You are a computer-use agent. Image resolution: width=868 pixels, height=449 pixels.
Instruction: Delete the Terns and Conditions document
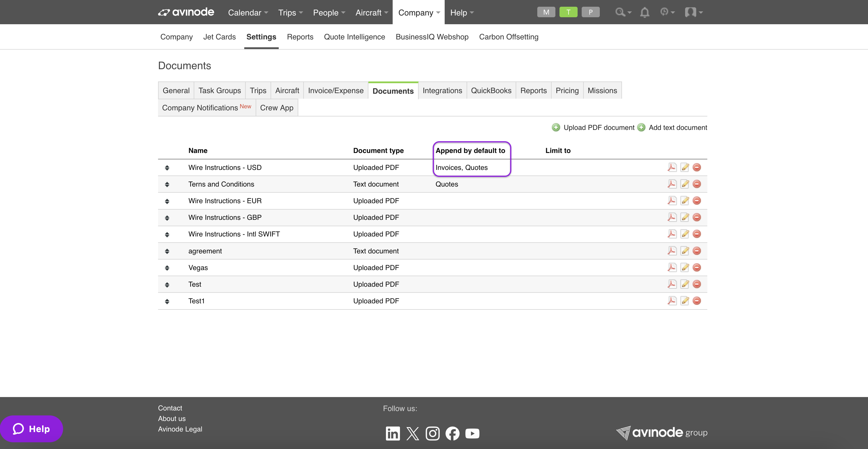coord(697,184)
